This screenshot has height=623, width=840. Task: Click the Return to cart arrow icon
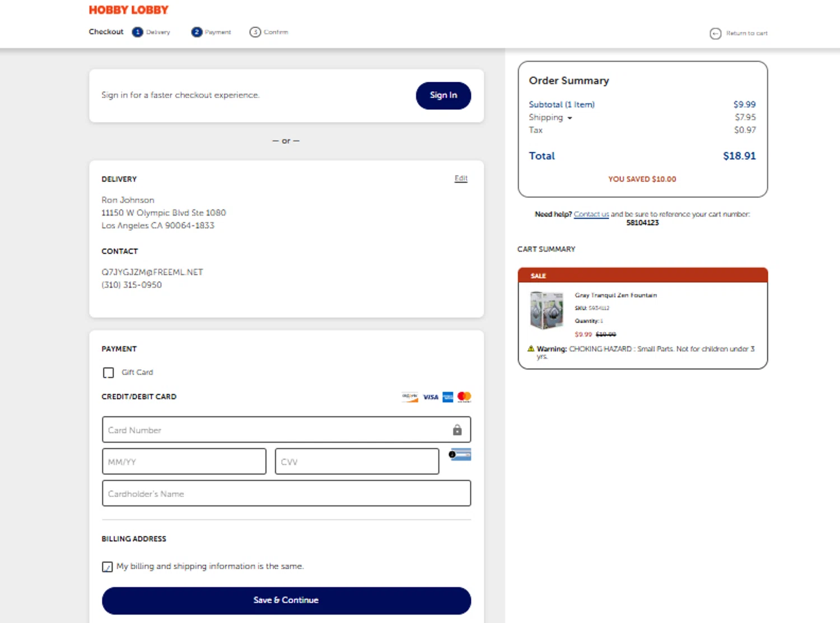click(x=715, y=34)
